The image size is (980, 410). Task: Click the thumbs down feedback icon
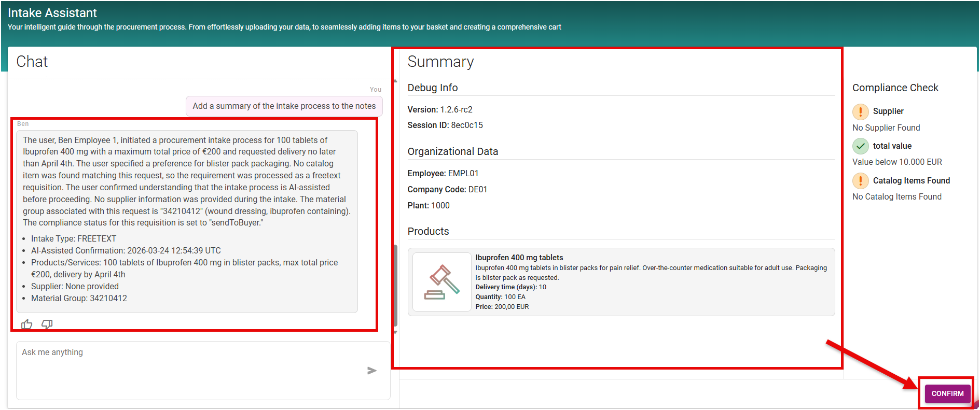click(47, 324)
